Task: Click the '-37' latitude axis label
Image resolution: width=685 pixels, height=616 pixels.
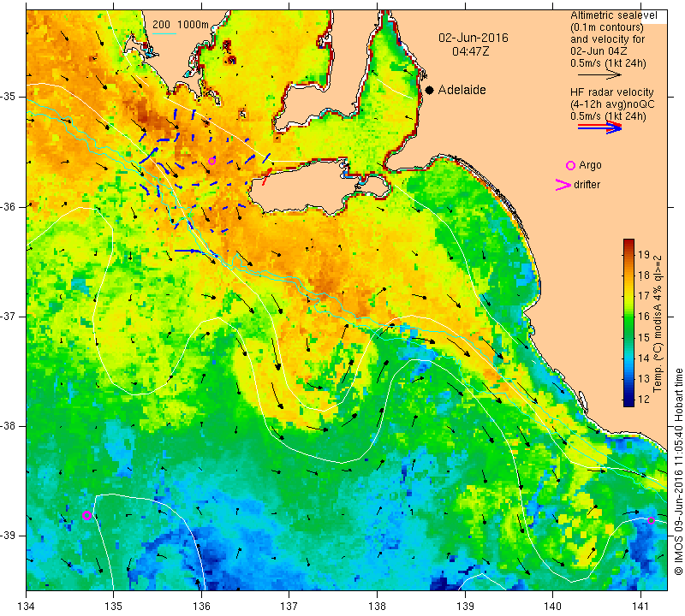Action: click(x=8, y=316)
